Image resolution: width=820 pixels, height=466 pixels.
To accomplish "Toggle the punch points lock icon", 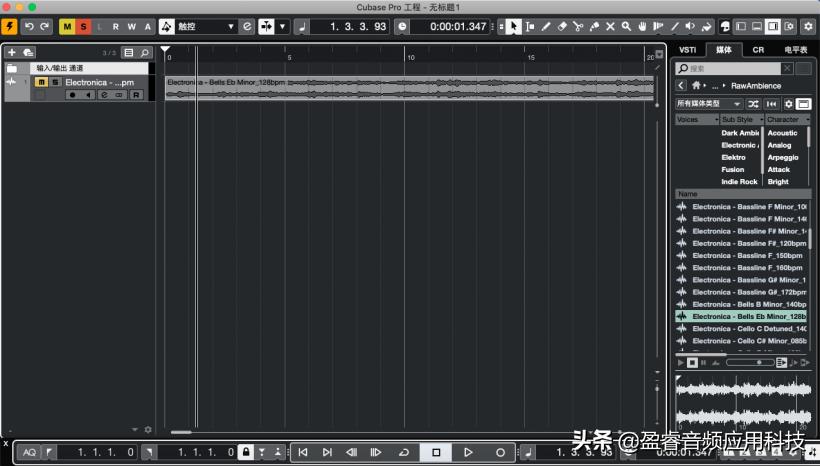I will (245, 452).
